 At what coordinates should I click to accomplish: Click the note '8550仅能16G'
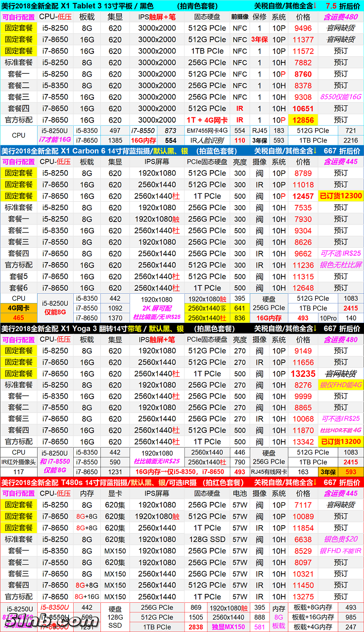tap(341, 97)
